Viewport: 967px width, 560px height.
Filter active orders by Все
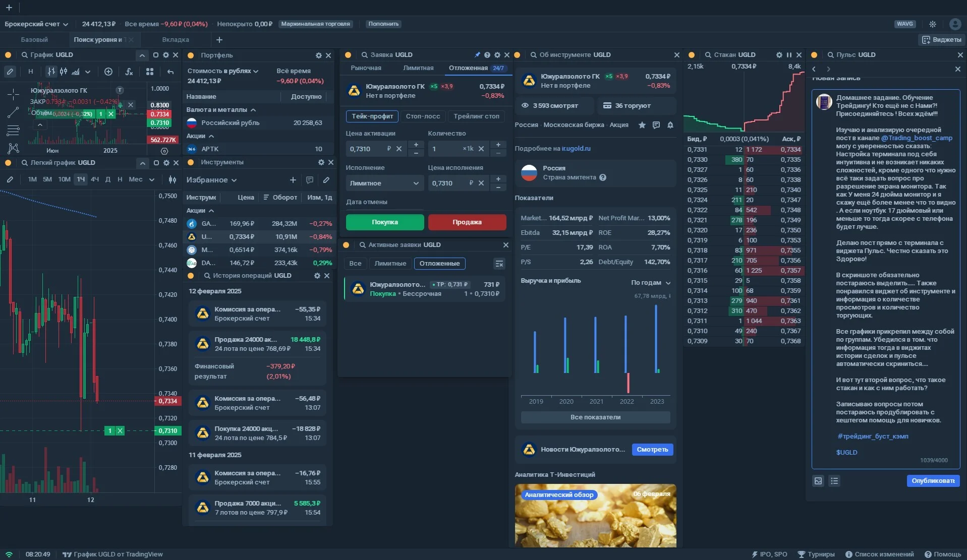coord(355,264)
